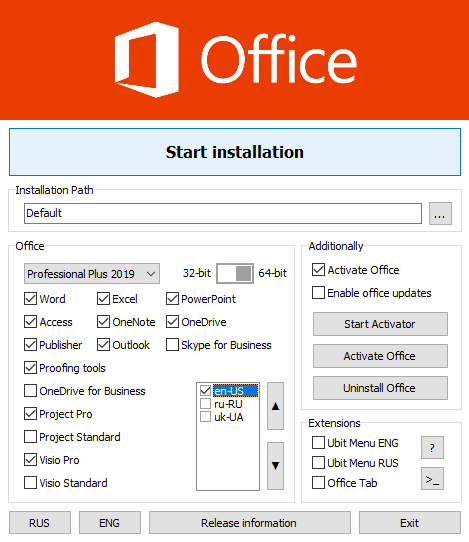Check the Ubit Menu RUS extension
Image resolution: width=469 pixels, height=542 pixels.
point(318,462)
